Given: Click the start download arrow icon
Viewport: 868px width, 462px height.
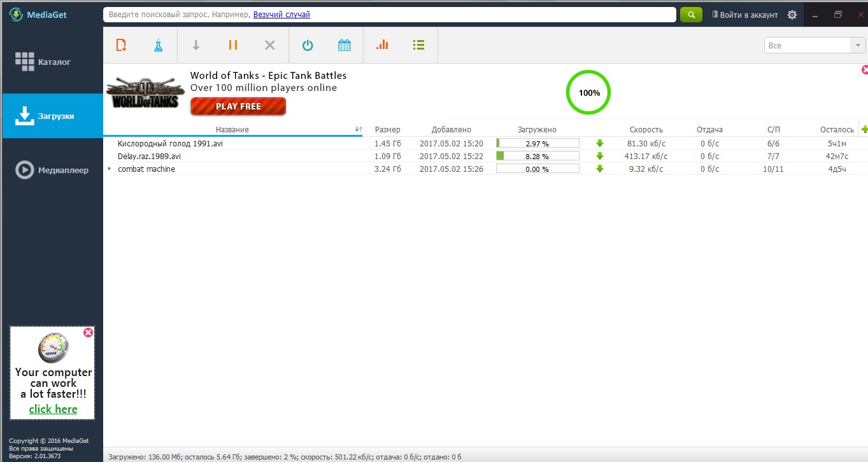Looking at the screenshot, I should tap(196, 45).
